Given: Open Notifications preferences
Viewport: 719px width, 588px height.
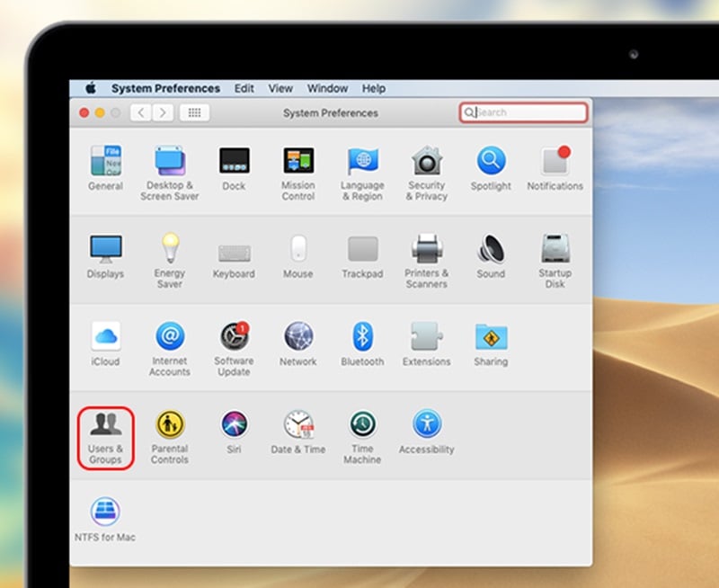Looking at the screenshot, I should 555,160.
